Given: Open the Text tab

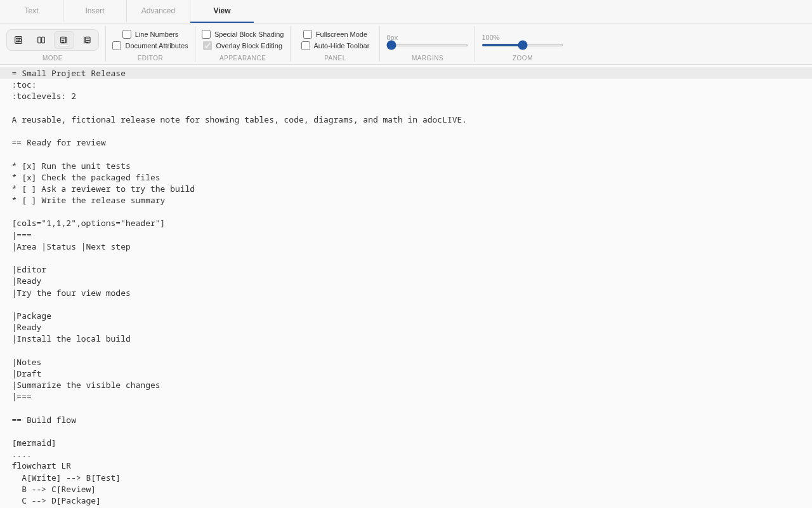Looking at the screenshot, I should tap(32, 11).
